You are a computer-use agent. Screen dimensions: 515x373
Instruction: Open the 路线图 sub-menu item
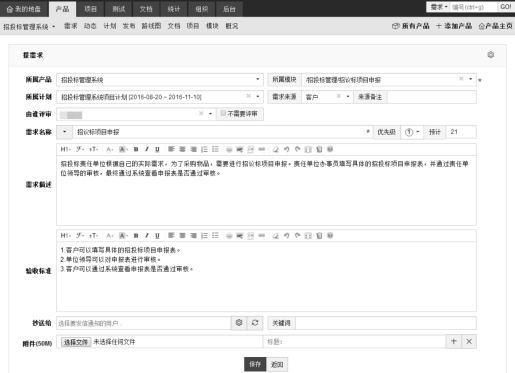151,26
